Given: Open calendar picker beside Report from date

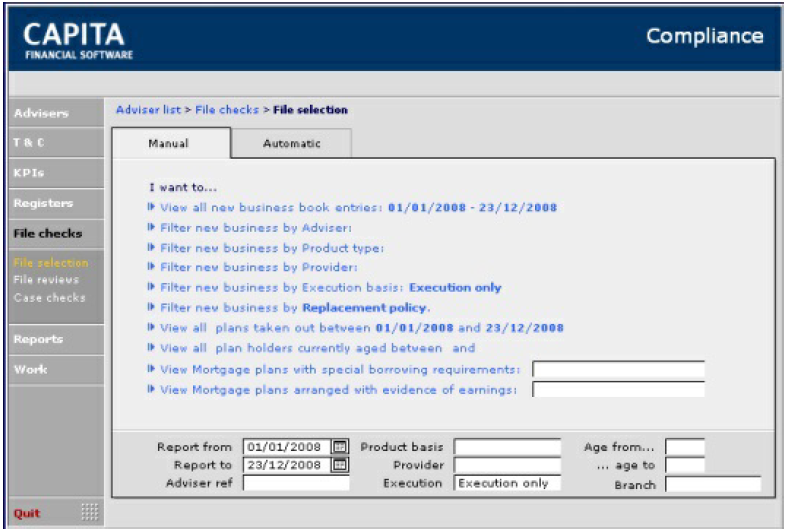Looking at the screenshot, I should [x=340, y=446].
